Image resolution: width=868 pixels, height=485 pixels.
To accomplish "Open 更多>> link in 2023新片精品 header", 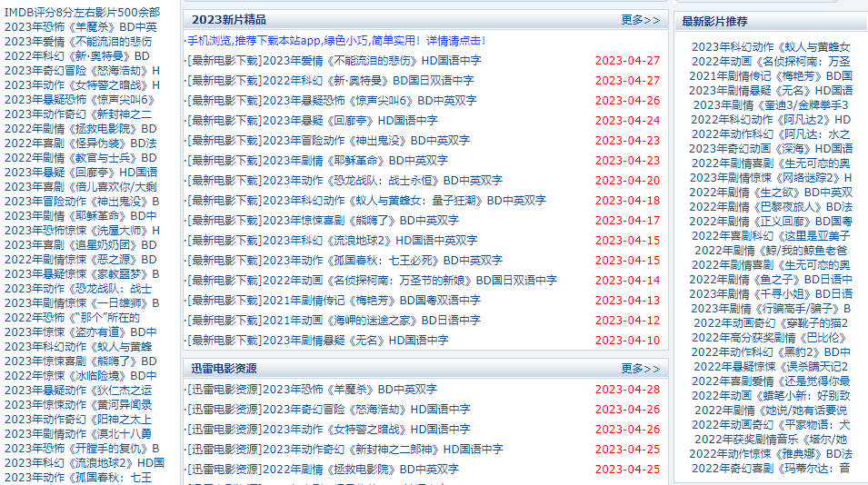I will [x=641, y=20].
